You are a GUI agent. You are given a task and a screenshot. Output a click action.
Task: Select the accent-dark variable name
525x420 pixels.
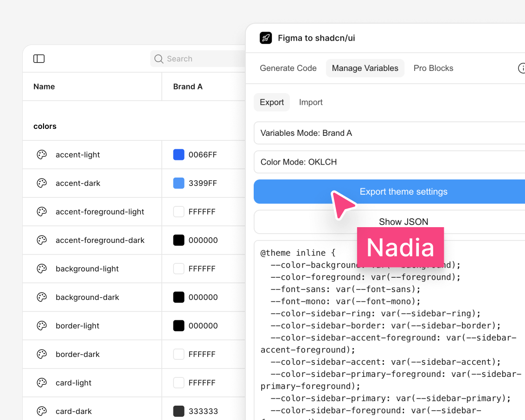coord(78,183)
